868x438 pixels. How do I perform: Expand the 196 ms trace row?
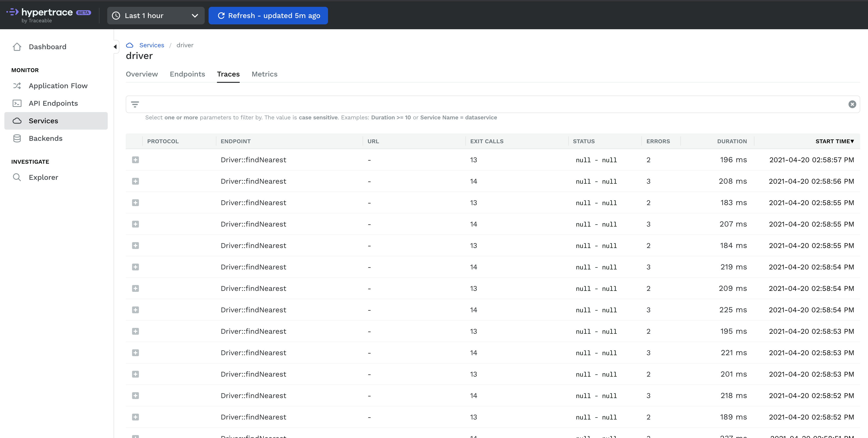pos(135,160)
